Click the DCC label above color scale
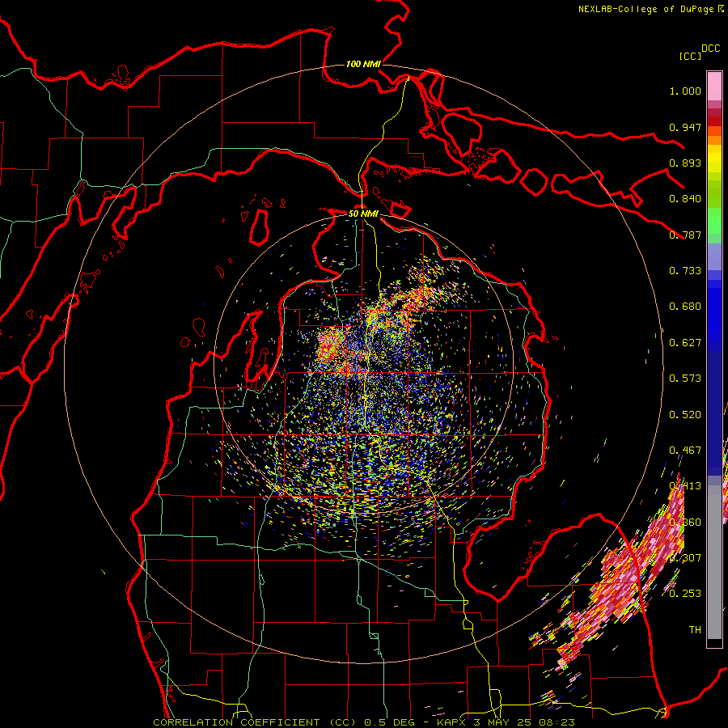The width and height of the screenshot is (728, 728). point(711,49)
